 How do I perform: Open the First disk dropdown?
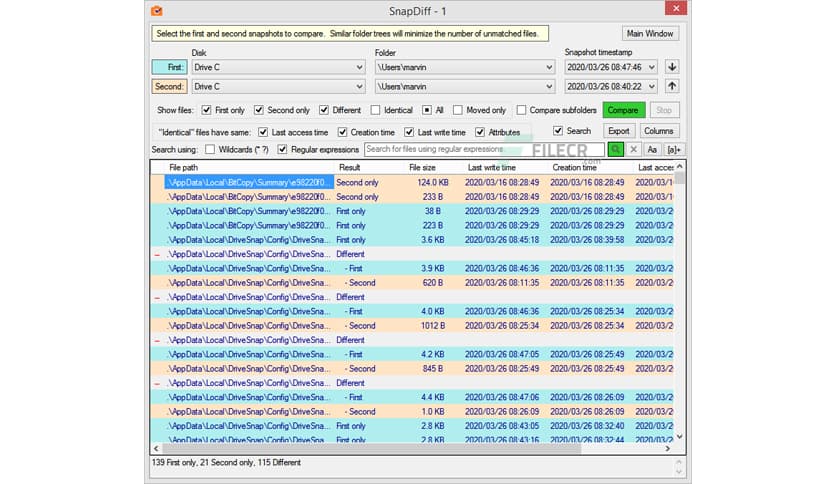[x=359, y=68]
